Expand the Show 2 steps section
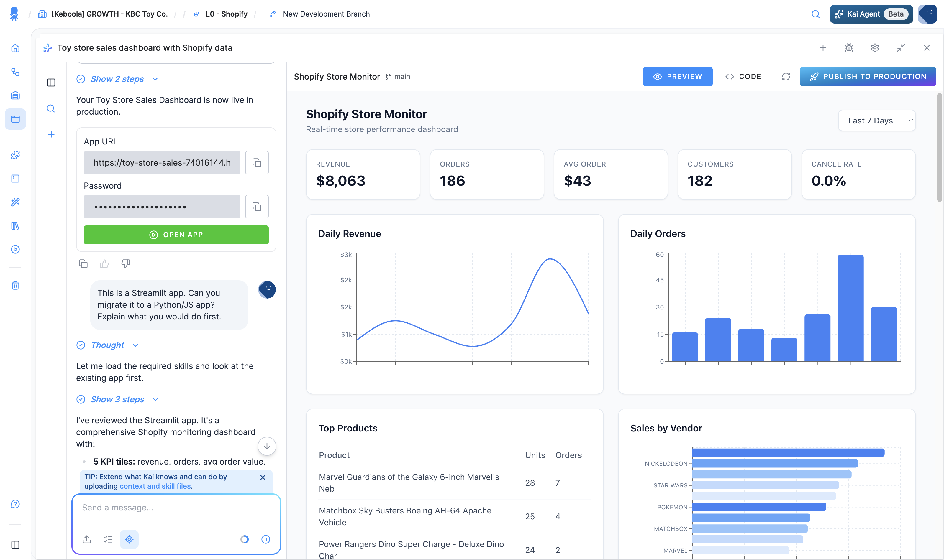 click(117, 79)
